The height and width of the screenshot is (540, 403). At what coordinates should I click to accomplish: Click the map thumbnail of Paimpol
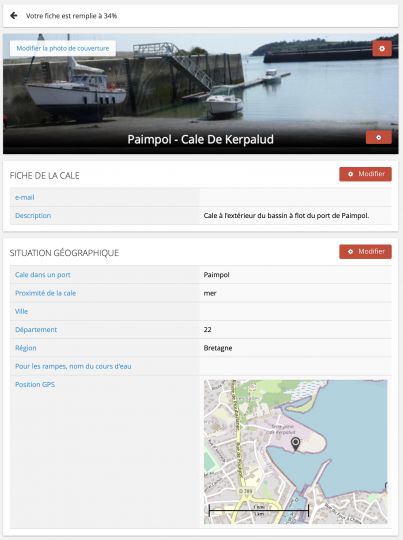point(296,452)
